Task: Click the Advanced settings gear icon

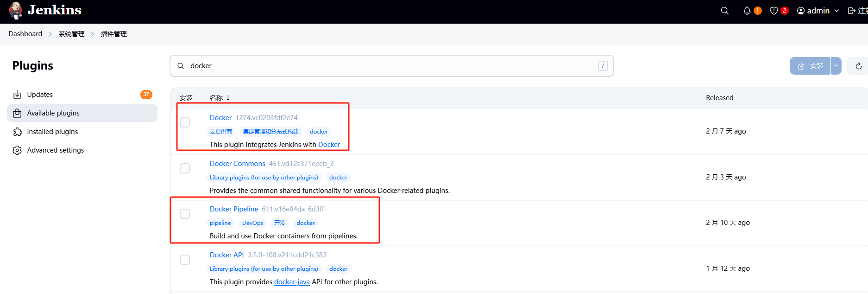Action: point(17,150)
